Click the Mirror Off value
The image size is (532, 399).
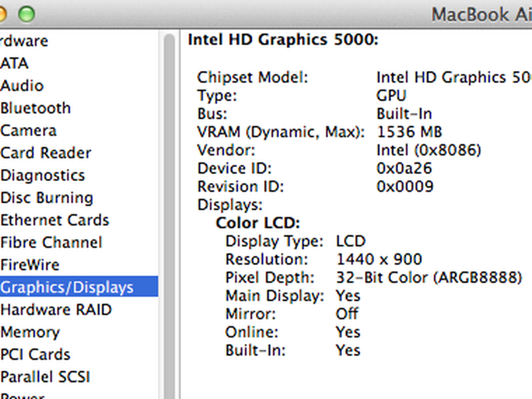(347, 314)
